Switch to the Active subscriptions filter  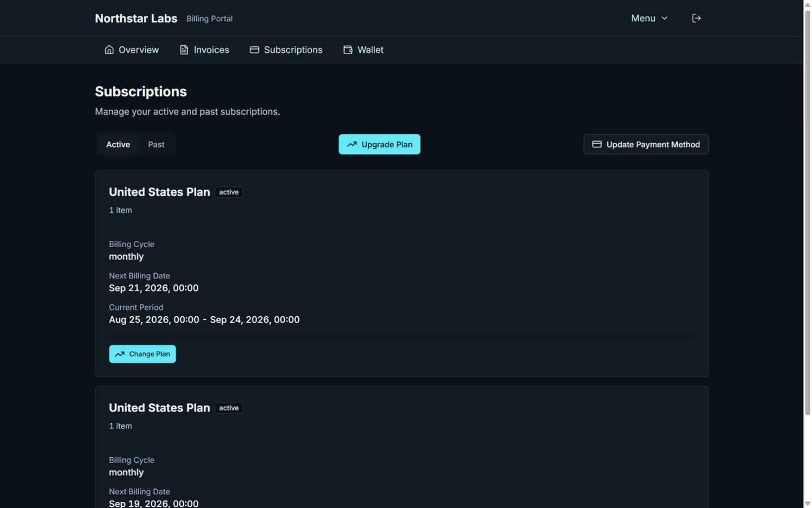pyautogui.click(x=118, y=144)
